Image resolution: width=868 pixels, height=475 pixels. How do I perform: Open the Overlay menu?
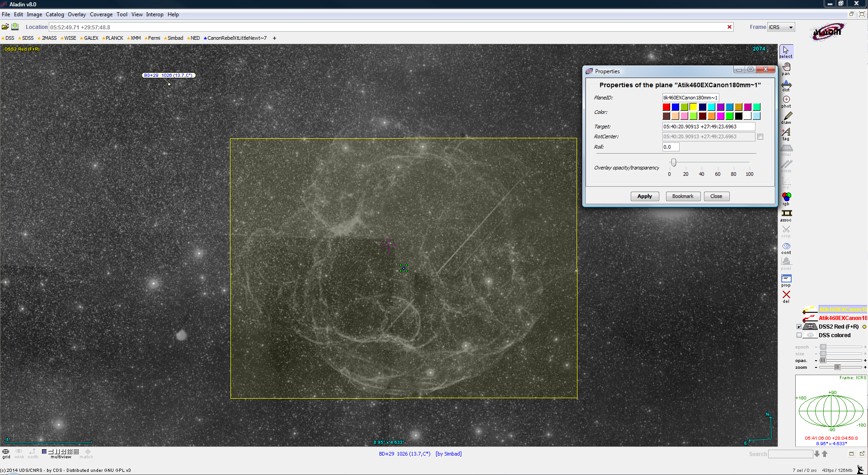77,14
